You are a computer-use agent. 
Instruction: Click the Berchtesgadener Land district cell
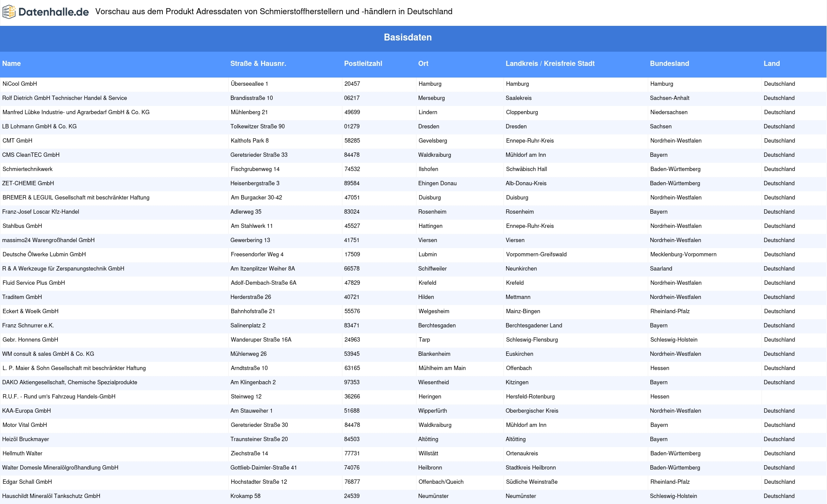[x=534, y=326]
